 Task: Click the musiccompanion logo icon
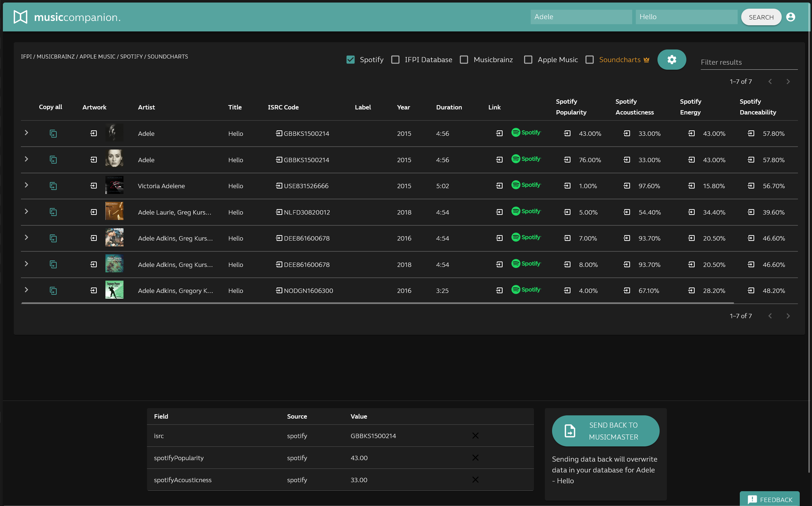tap(21, 17)
